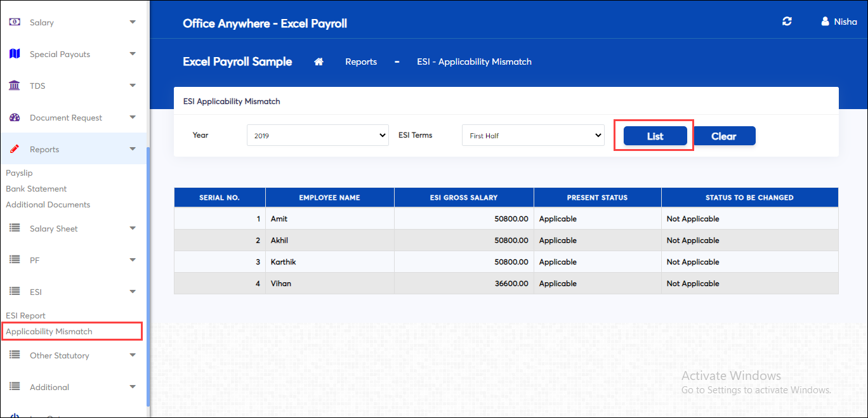Click ESI - Applicability Mismatch breadcrumb
868x418 pixels.
tap(474, 62)
